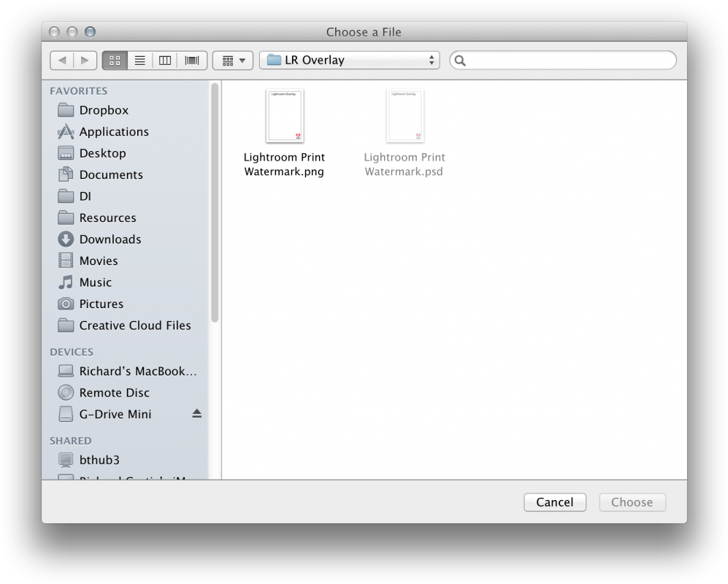Viewport: 728px width, 584px height.
Task: Click in the search field
Action: point(570,60)
